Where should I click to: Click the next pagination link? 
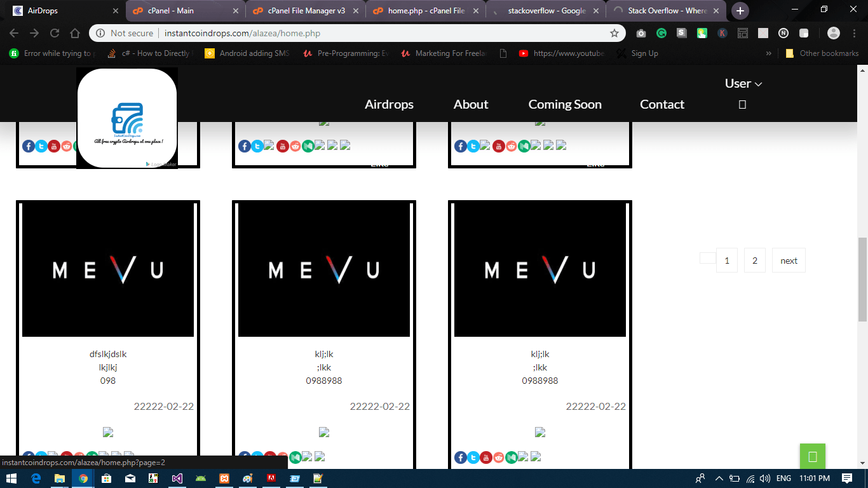tap(789, 261)
